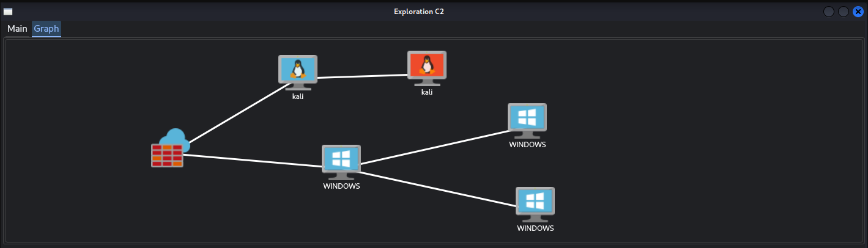This screenshot has width=868, height=248.
Task: Select the red-screen kali computer node
Action: [427, 67]
